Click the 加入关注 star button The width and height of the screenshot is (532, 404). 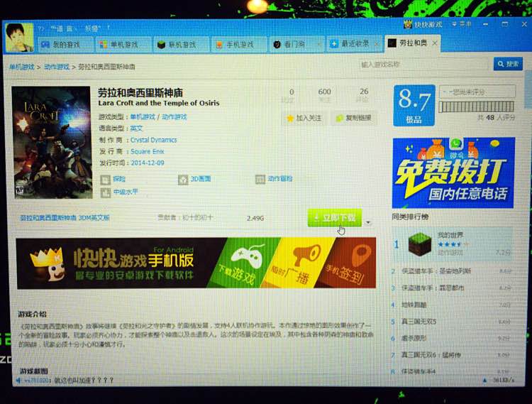pos(304,118)
